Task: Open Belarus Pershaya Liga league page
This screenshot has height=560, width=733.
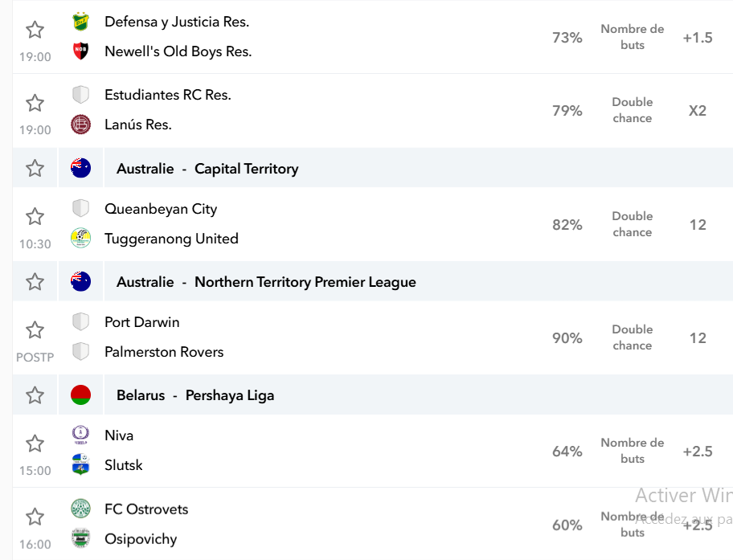Action: (x=195, y=395)
